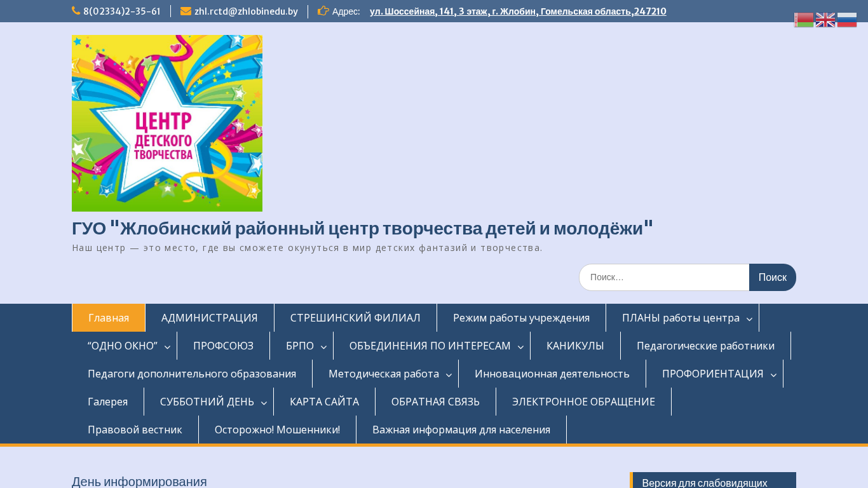Expand the ПЛАНЫ работы центра submenu arrow
868x488 pixels.
pyautogui.click(x=750, y=318)
